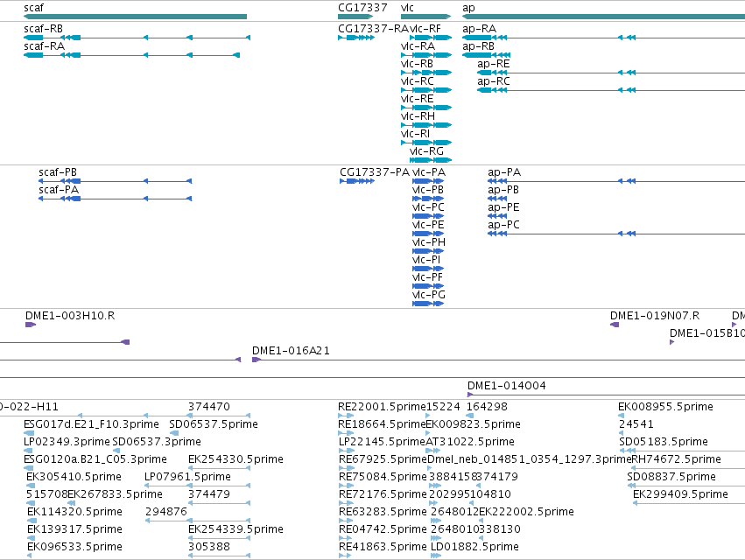Click the RE18664.5prime EST label
This screenshot has height=560, width=745.
382,424
